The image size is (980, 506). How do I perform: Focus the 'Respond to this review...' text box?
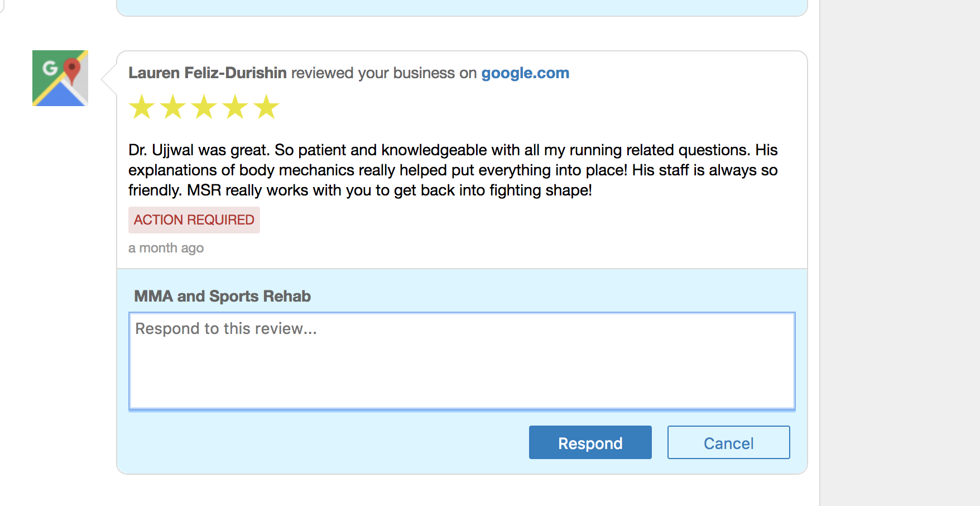click(x=462, y=361)
